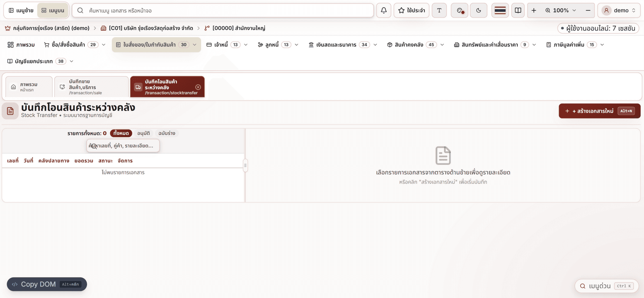
Task: Click the panel splitter grip handle
Action: 245,165
